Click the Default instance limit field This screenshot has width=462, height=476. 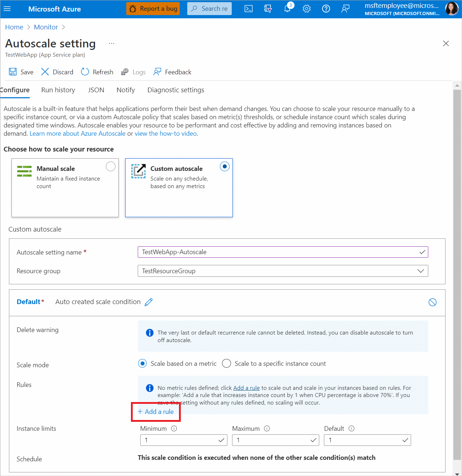coord(367,440)
